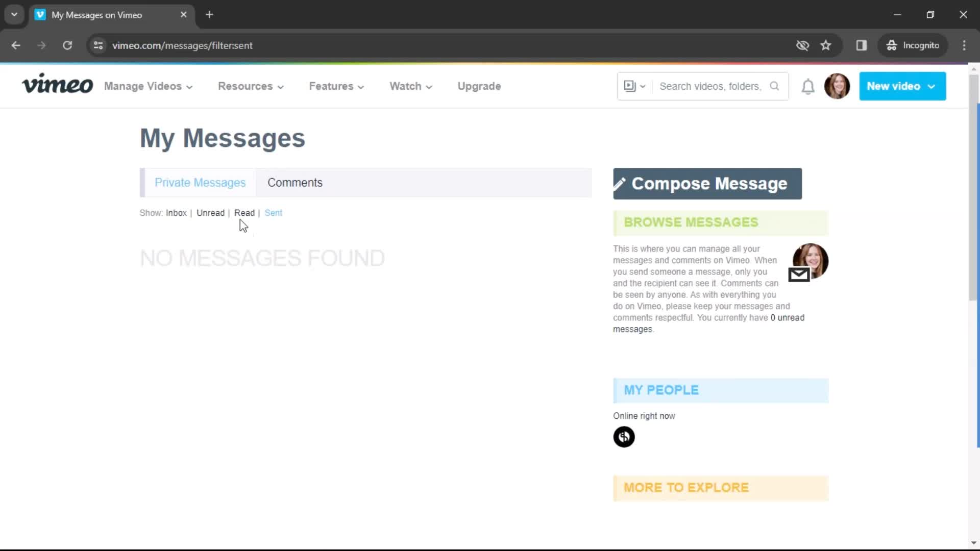
Task: Select the Inbox filter toggle
Action: (176, 213)
